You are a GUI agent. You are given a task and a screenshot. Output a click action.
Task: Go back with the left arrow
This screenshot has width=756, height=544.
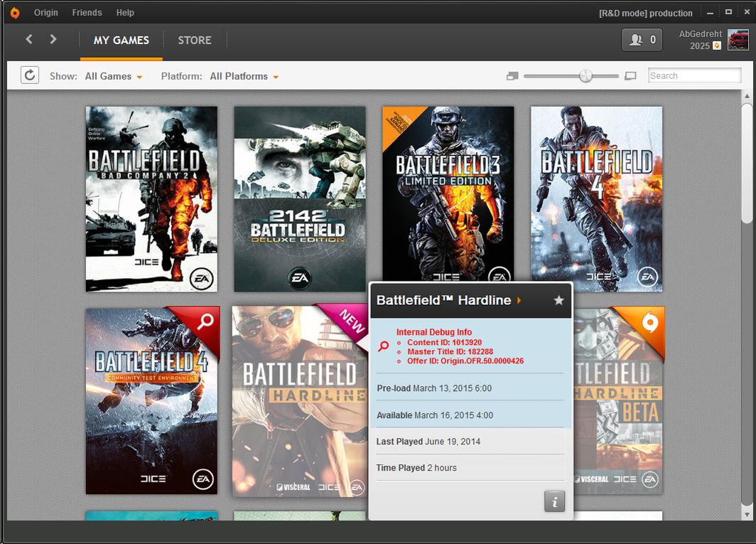[x=29, y=39]
